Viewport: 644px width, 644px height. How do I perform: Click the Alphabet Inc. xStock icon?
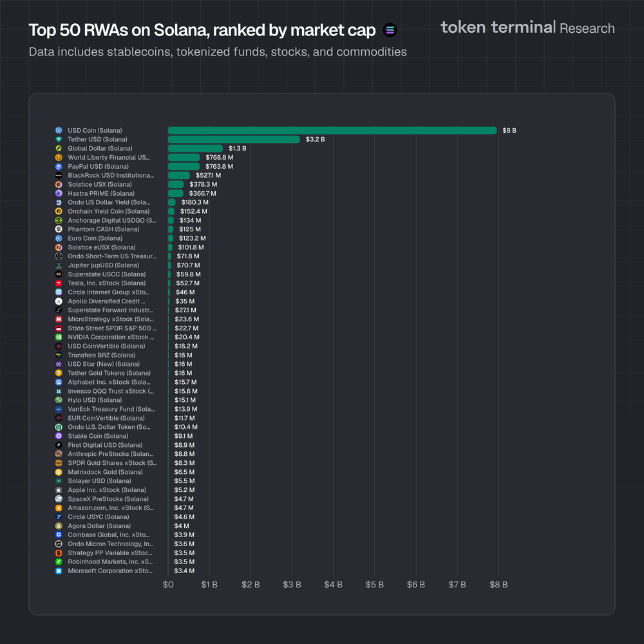click(x=59, y=382)
